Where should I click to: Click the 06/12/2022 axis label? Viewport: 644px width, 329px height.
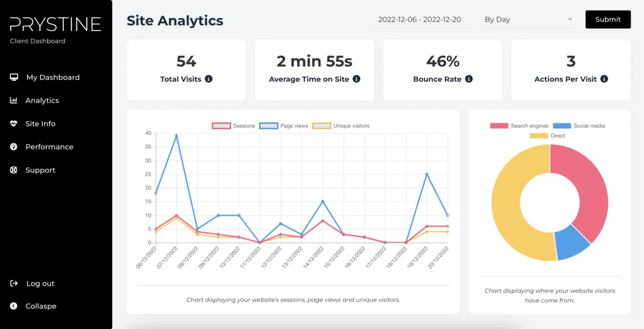click(146, 258)
